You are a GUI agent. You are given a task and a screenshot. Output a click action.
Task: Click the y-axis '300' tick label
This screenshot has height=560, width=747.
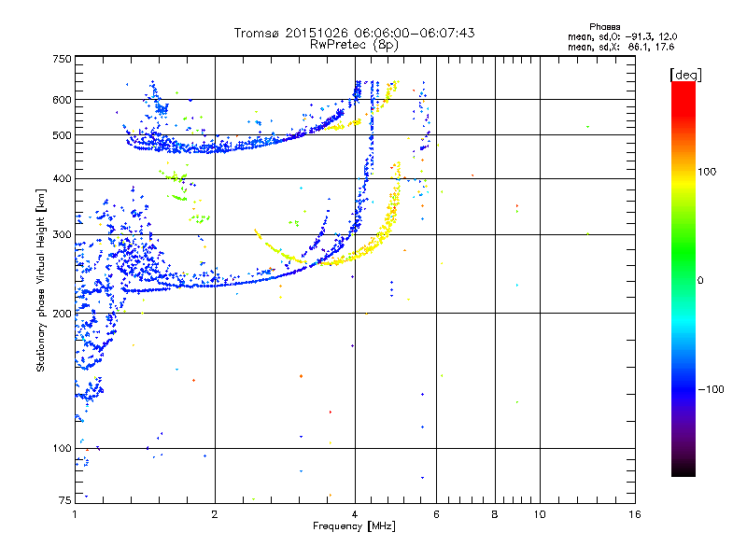click(x=62, y=235)
